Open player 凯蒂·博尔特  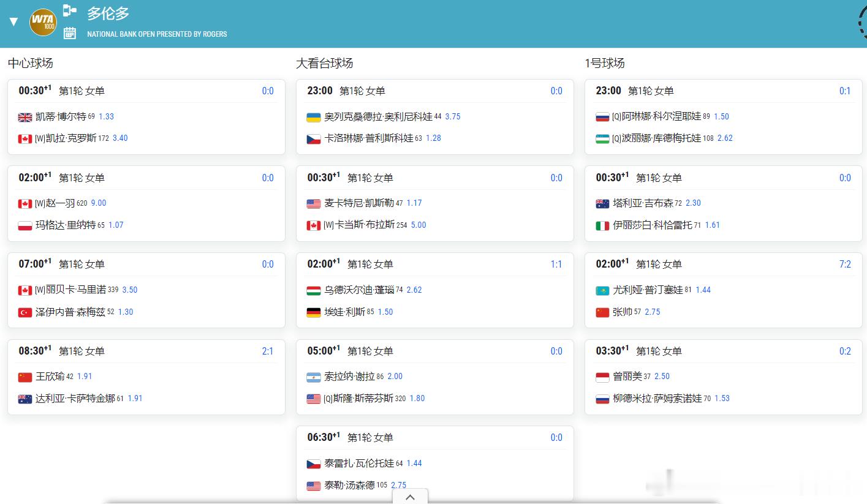61,116
